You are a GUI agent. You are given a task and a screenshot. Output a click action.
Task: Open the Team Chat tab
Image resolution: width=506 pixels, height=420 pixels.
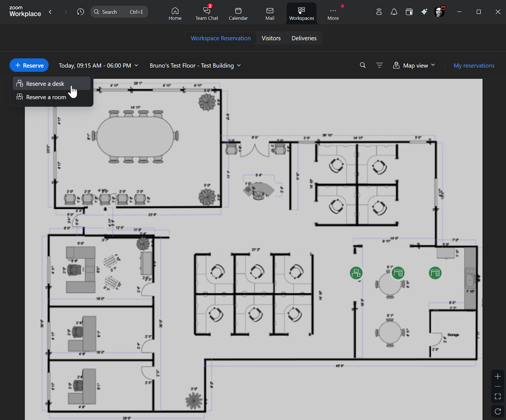click(207, 14)
